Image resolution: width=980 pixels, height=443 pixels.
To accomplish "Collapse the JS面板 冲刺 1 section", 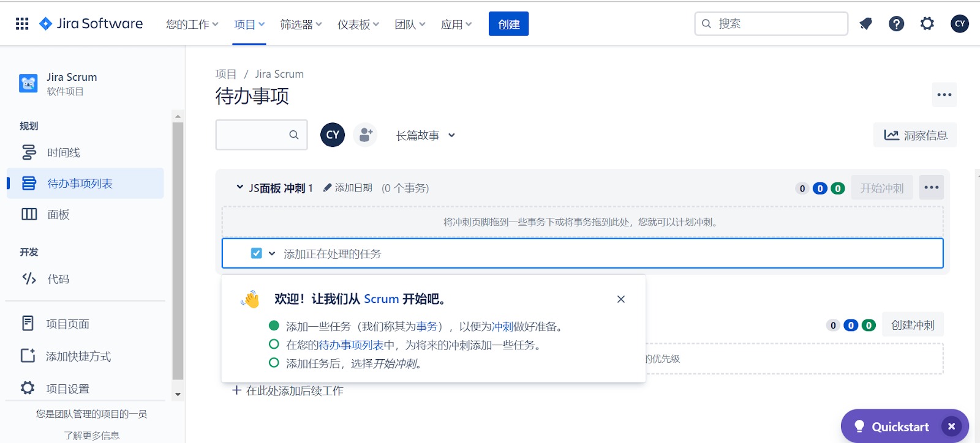I will click(239, 187).
